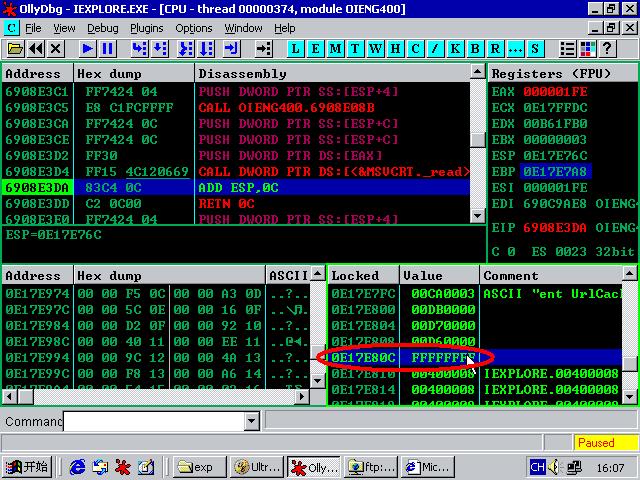Open the Help menu
The width and height of the screenshot is (640, 480).
click(x=284, y=28)
